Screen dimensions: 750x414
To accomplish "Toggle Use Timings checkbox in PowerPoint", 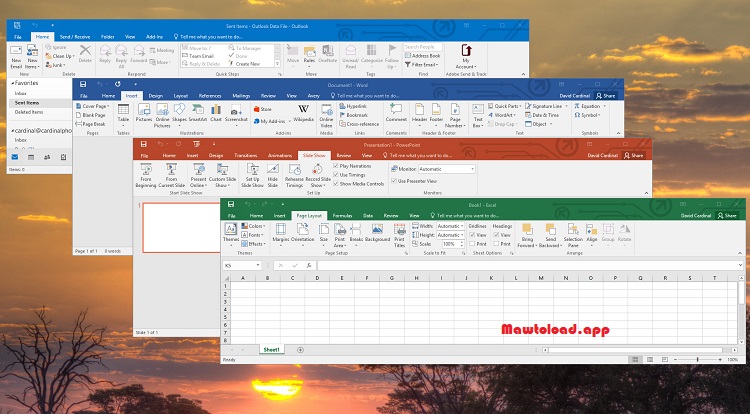I will [x=336, y=175].
